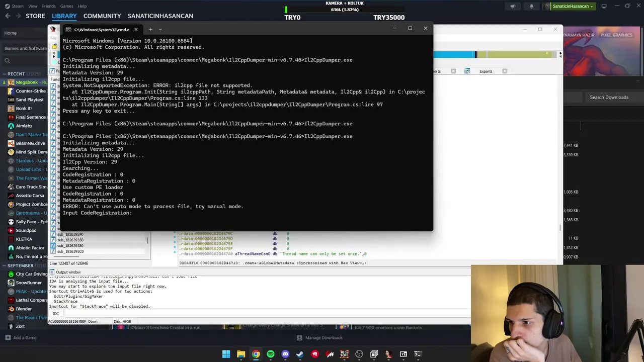Click Add a Game
This screenshot has height=362, width=644.
(x=20, y=338)
